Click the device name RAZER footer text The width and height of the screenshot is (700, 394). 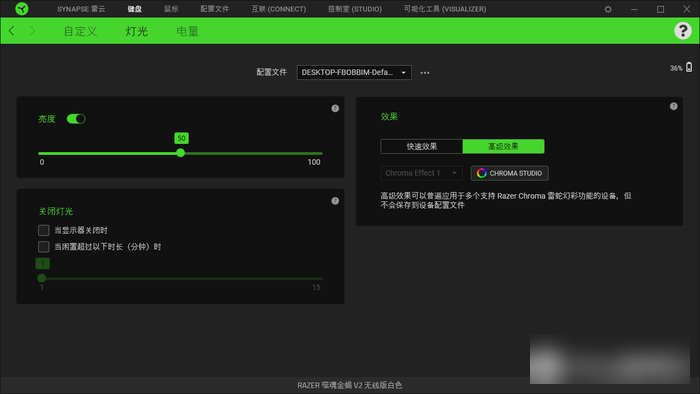[350, 385]
